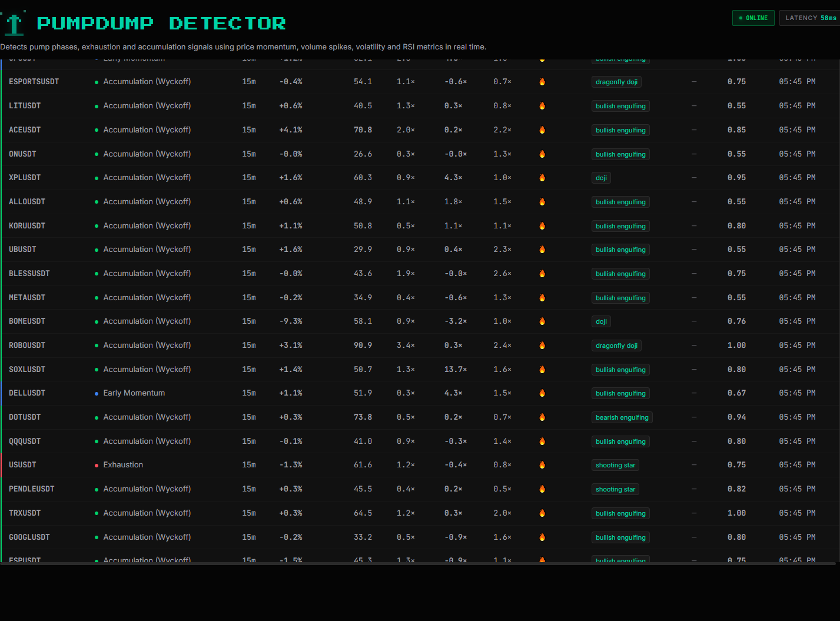Select the GOOGLUSDT symbol

point(29,537)
